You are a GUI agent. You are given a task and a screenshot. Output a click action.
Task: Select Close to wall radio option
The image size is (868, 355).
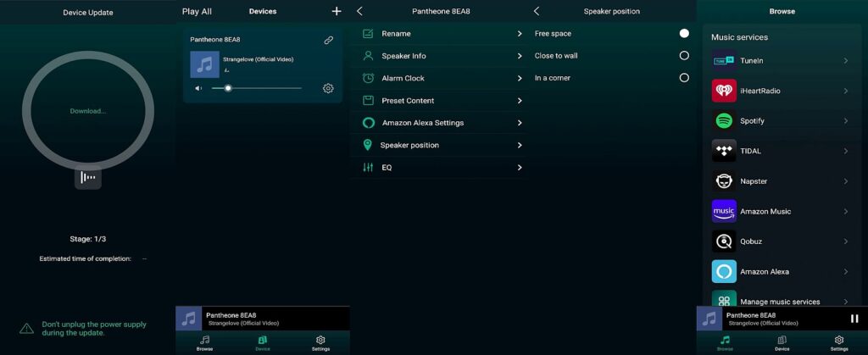683,56
